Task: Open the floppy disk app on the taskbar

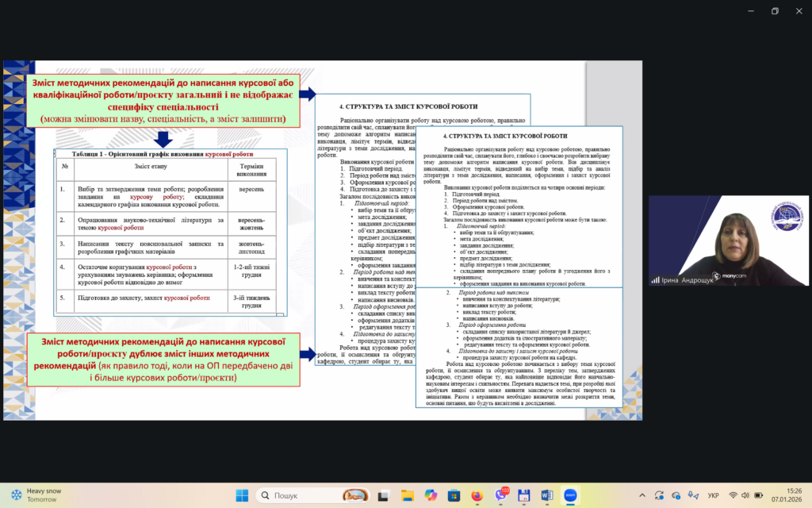Action: [523, 495]
